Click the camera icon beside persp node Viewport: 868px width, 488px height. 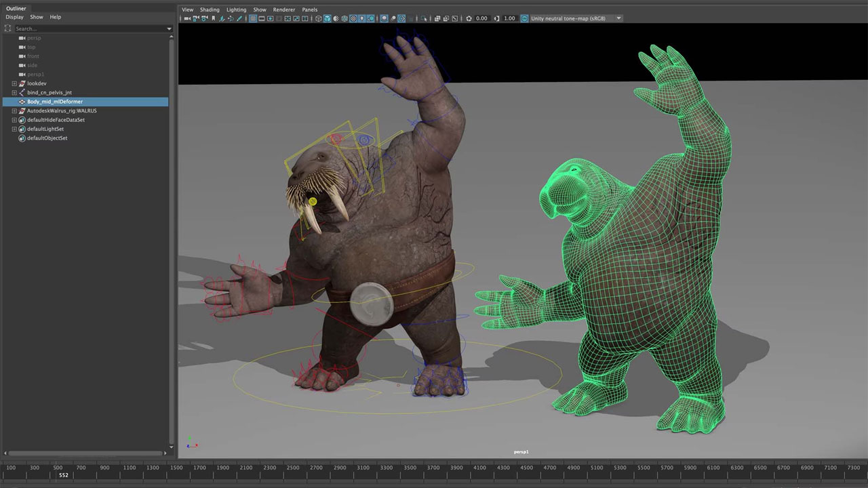click(x=21, y=38)
